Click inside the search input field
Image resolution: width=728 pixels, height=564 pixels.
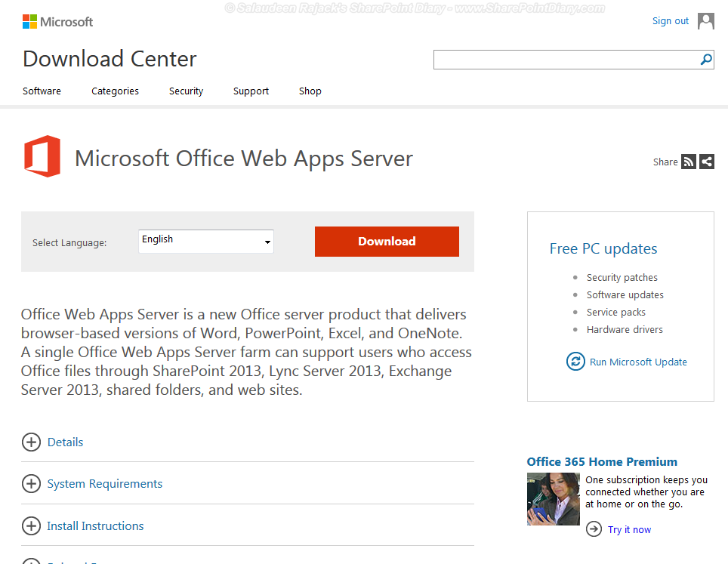566,60
